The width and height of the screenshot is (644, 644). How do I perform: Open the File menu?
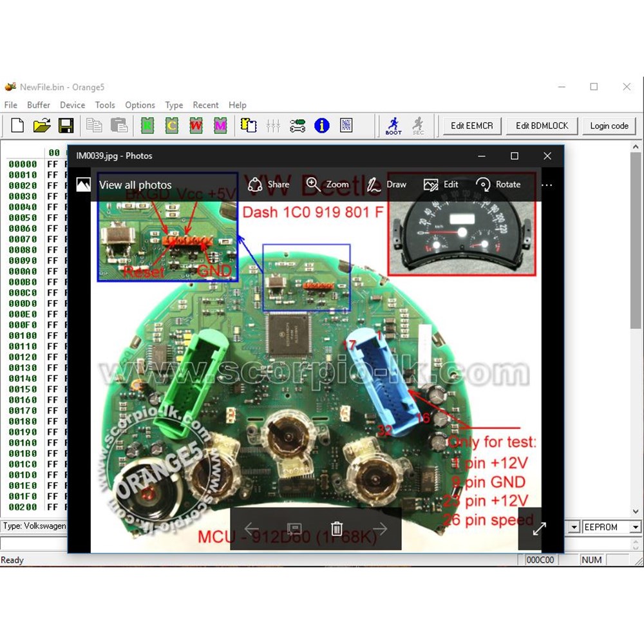(x=11, y=105)
